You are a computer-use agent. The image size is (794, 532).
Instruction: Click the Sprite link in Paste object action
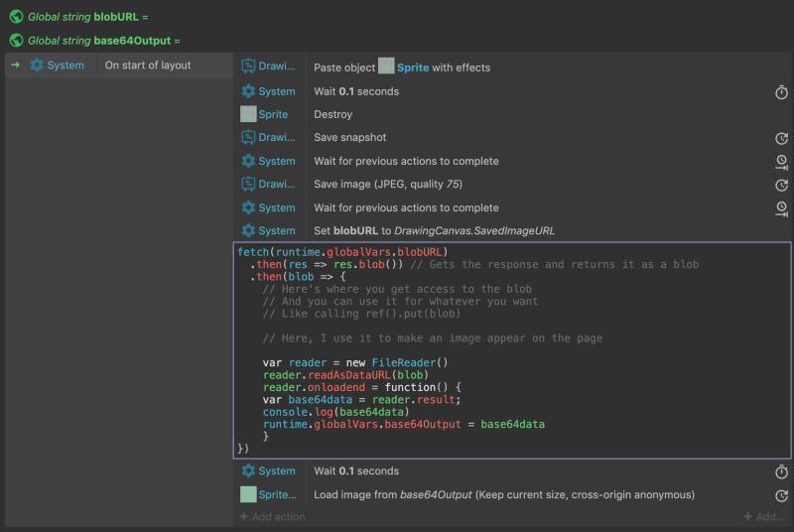(413, 67)
